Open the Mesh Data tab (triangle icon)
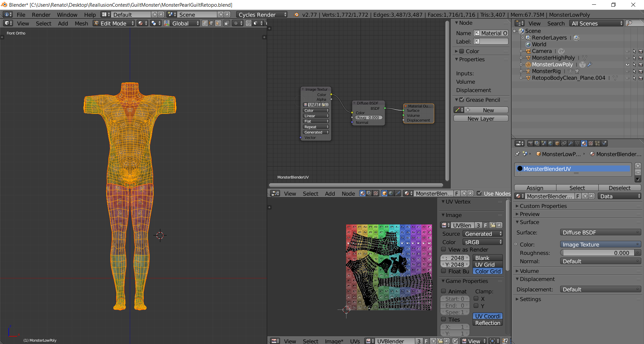 click(x=577, y=143)
